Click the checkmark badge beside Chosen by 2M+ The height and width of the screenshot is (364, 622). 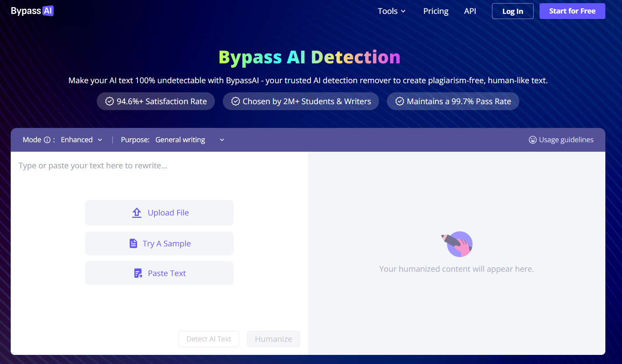pos(235,101)
